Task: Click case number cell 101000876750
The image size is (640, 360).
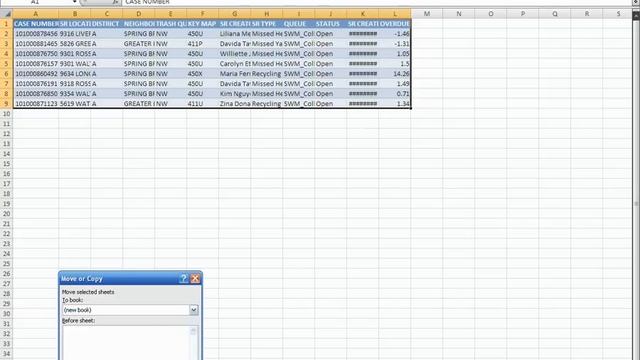Action: tap(36, 53)
